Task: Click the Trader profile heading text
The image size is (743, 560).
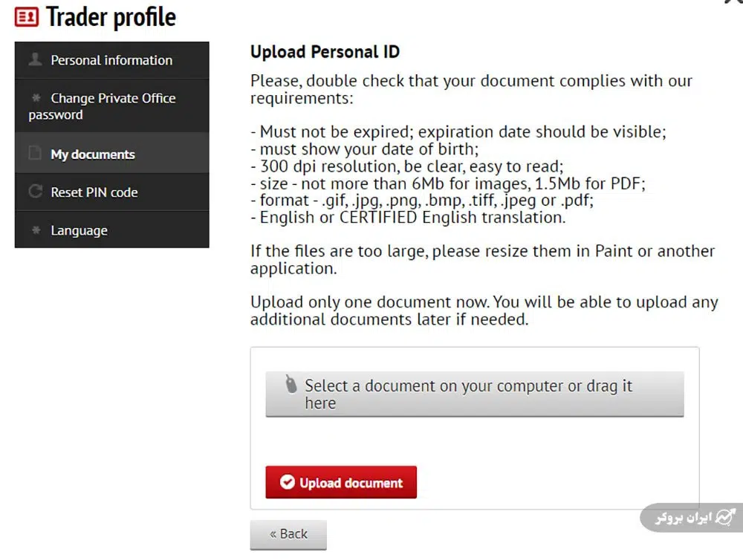Action: 111,17
